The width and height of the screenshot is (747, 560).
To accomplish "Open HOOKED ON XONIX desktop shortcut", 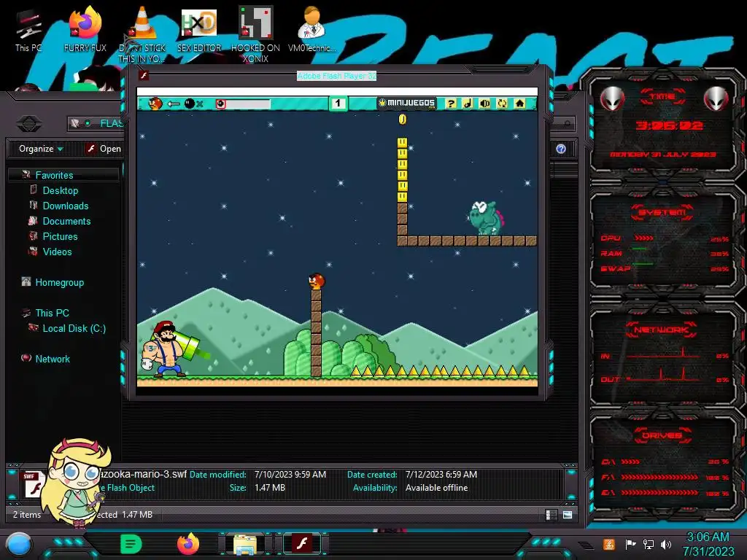I will [255, 34].
